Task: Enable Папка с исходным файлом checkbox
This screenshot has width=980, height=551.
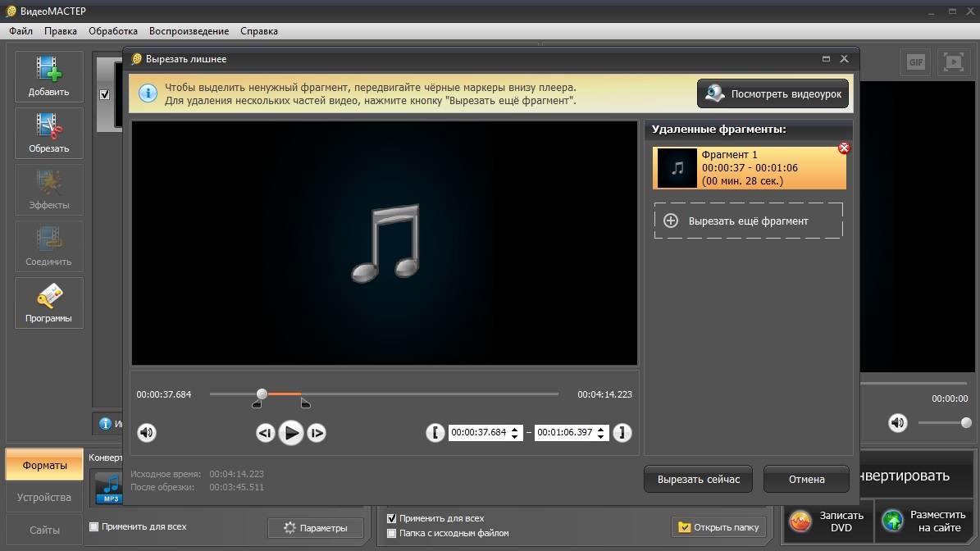Action: pos(391,533)
